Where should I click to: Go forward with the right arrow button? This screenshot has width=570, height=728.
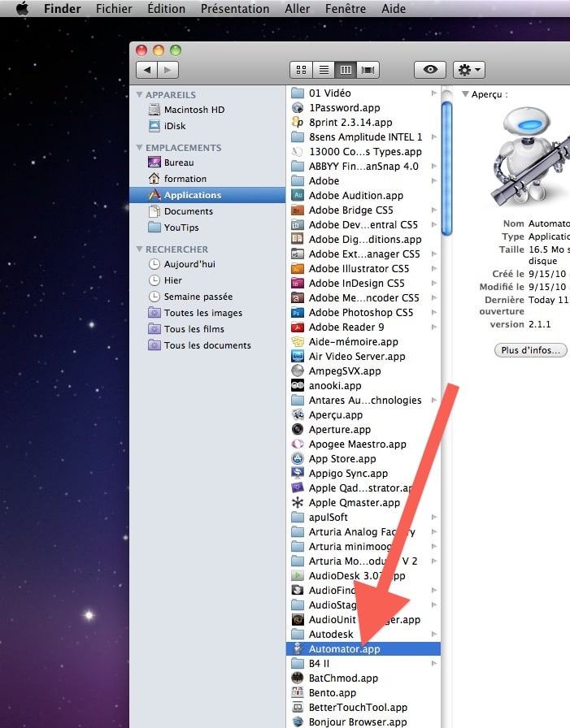click(168, 70)
